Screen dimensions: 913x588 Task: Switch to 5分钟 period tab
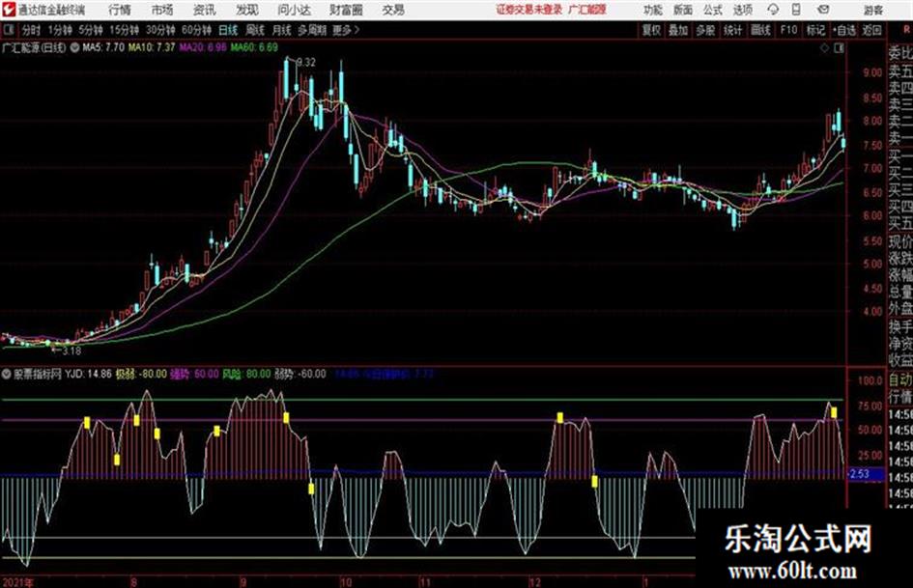[91, 30]
